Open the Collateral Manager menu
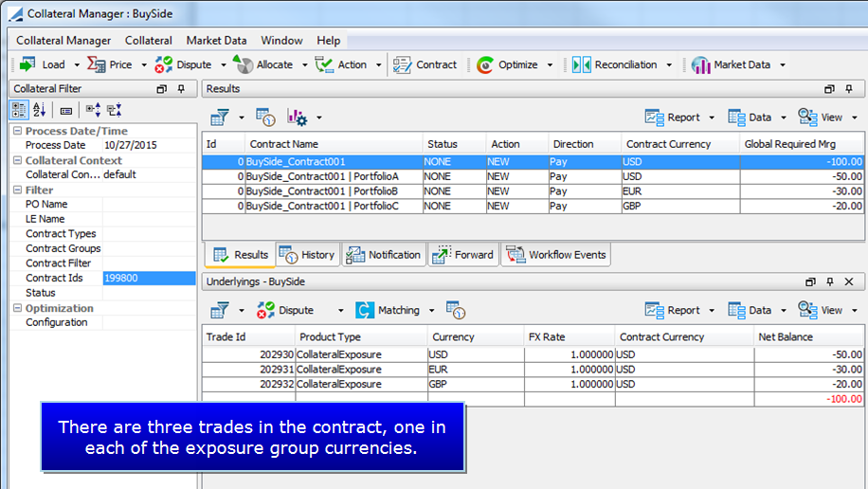 point(63,41)
